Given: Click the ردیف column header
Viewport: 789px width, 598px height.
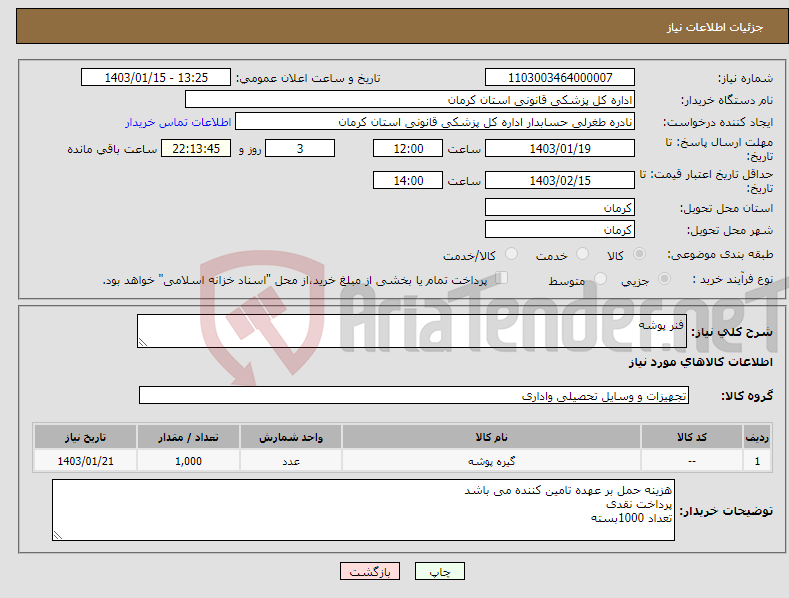Looking at the screenshot, I should (x=757, y=437).
